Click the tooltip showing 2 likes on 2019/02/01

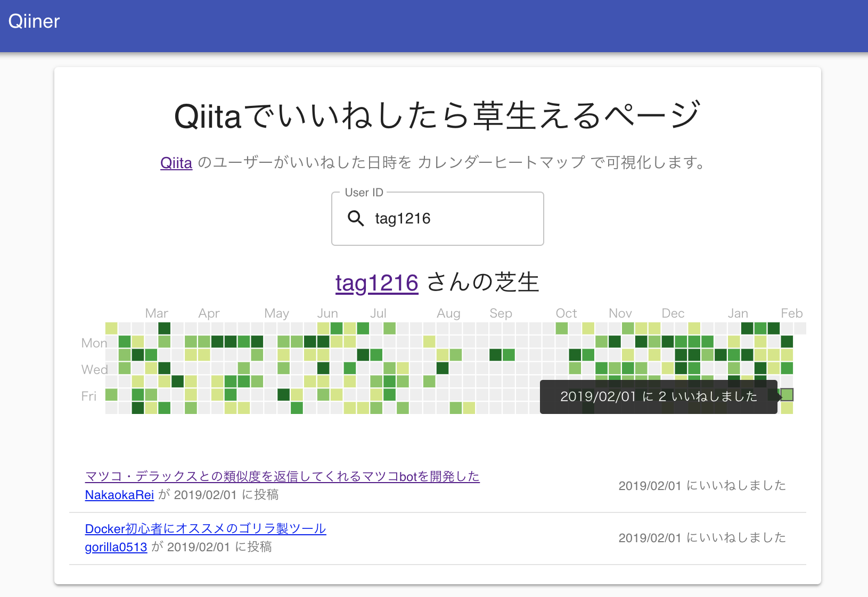[x=658, y=396]
